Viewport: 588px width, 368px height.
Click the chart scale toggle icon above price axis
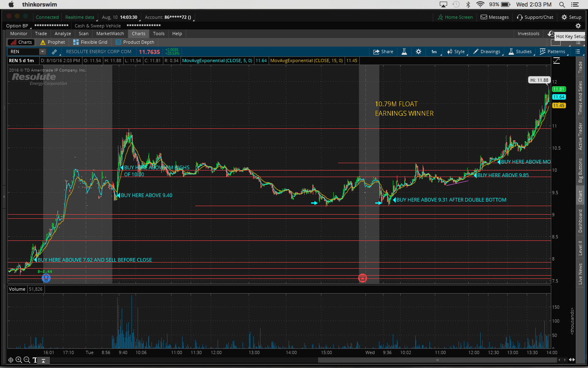click(557, 61)
